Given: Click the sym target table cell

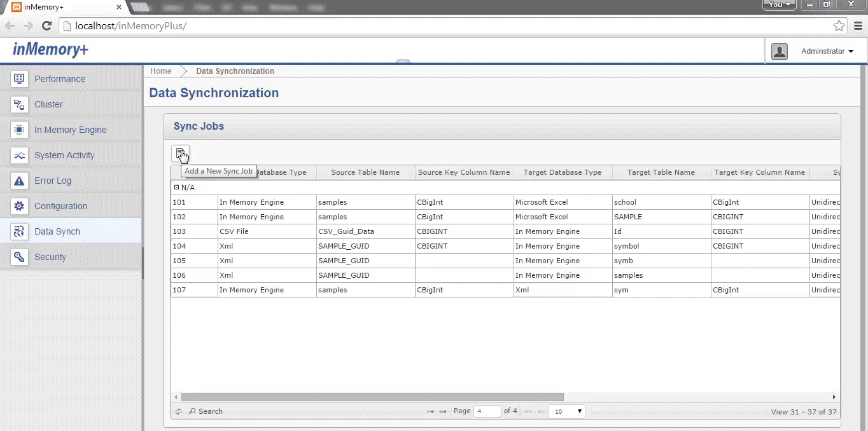Looking at the screenshot, I should (661, 290).
